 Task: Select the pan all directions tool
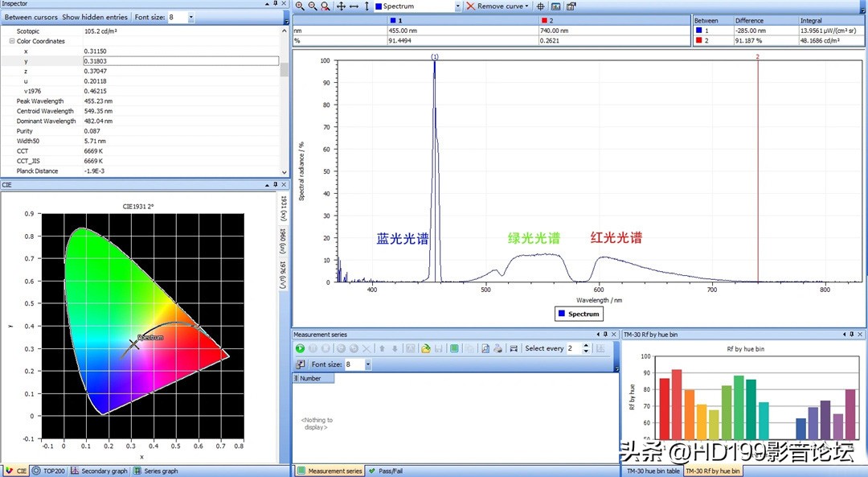point(340,6)
